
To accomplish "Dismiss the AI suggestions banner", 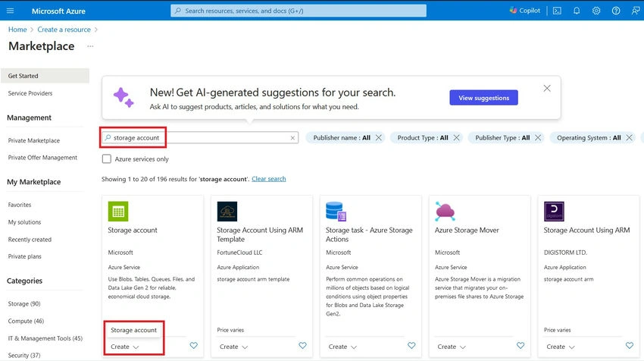I will pyautogui.click(x=547, y=89).
